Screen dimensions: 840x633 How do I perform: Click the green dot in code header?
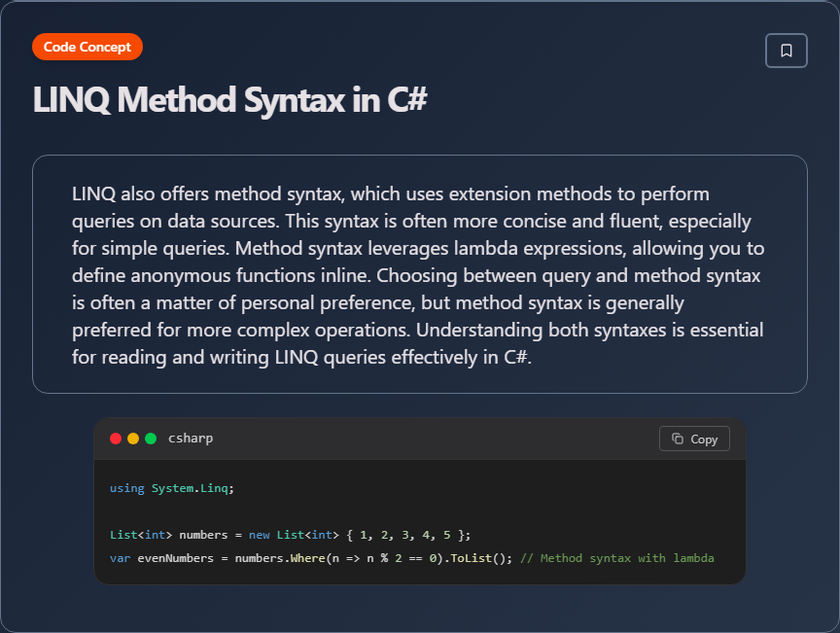point(151,439)
